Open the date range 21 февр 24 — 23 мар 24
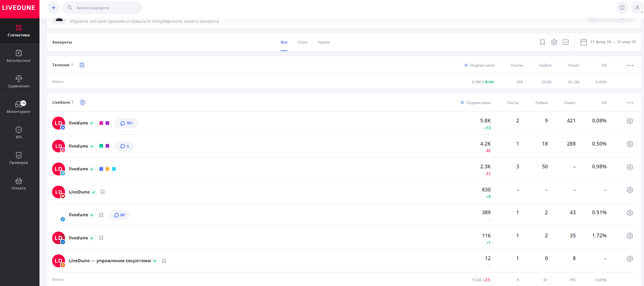Screen dimensions: 644x286 [608, 42]
